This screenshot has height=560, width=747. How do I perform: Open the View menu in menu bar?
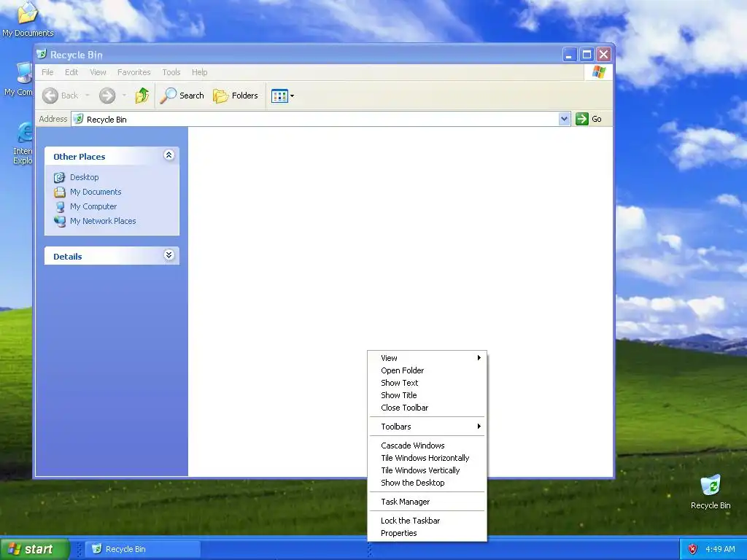(x=98, y=72)
